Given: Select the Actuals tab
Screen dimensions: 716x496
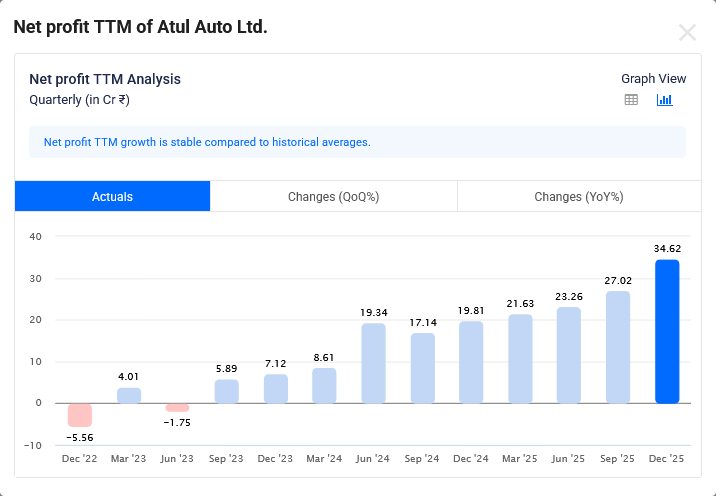Looking at the screenshot, I should 112,197.
